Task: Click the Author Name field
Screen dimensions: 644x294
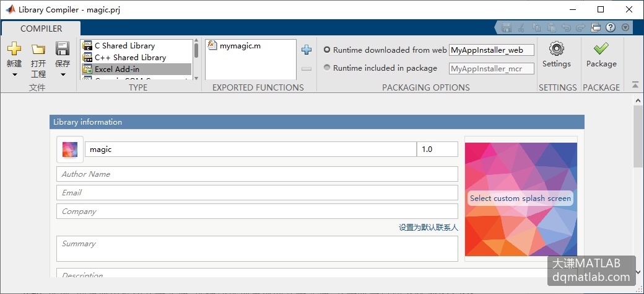Action: point(257,174)
